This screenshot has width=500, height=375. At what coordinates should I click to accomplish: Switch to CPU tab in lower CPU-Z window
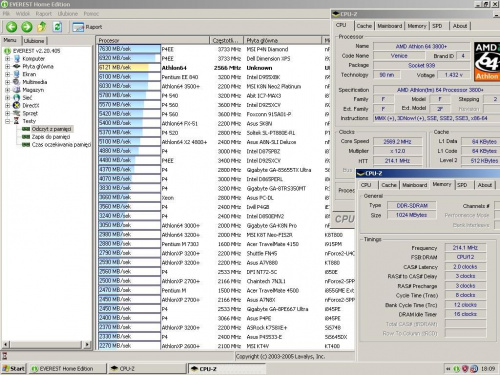pos(366,185)
